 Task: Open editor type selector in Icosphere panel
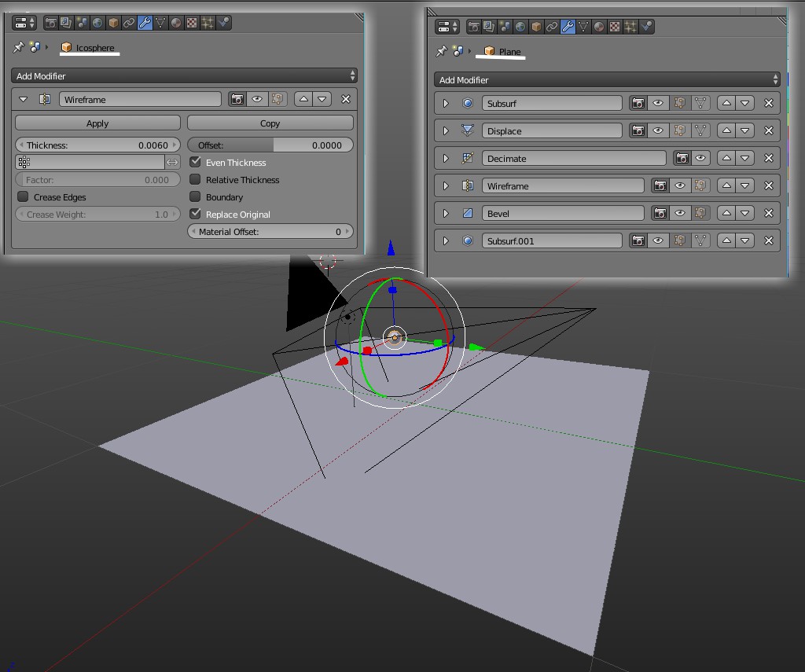click(x=24, y=23)
